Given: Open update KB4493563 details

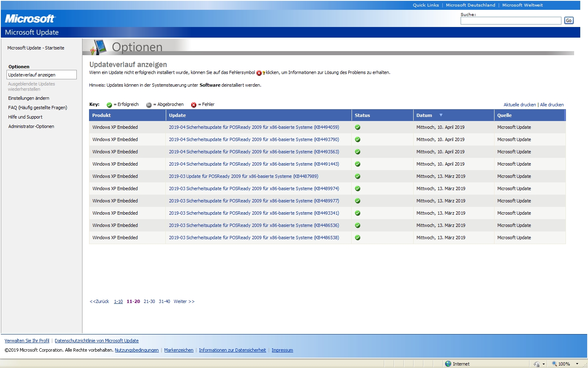Looking at the screenshot, I should tap(254, 152).
